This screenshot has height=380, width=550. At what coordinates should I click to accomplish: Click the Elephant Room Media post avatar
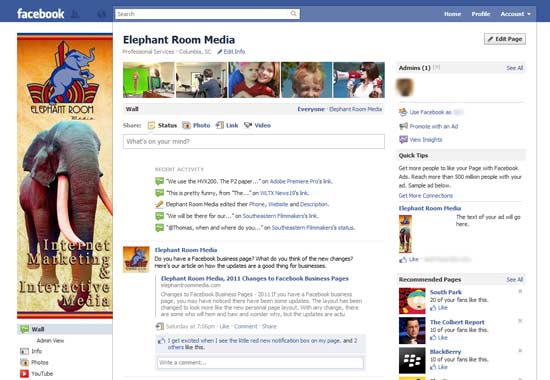pos(136,259)
